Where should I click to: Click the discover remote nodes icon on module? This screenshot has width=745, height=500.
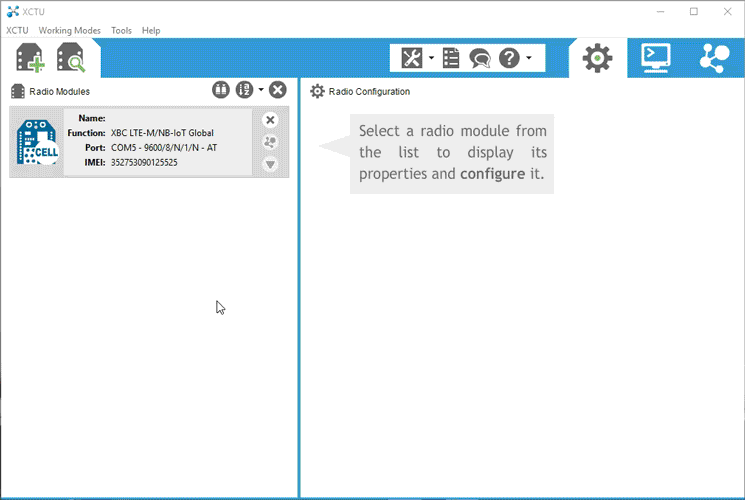270,142
